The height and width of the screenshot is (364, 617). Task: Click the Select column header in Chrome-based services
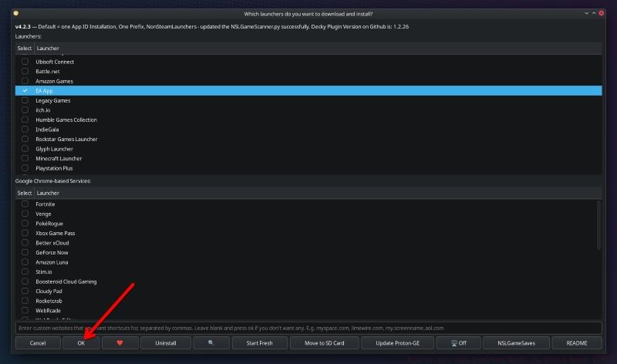[x=25, y=193]
